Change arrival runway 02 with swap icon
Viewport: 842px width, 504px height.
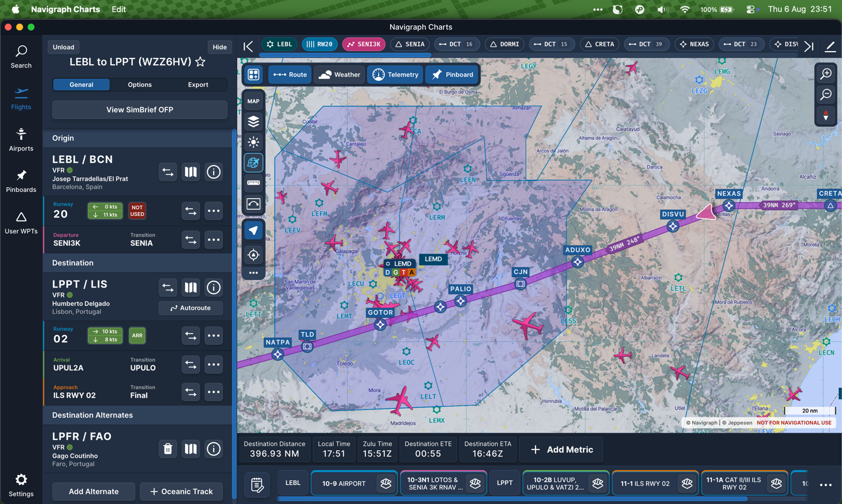[191, 336]
